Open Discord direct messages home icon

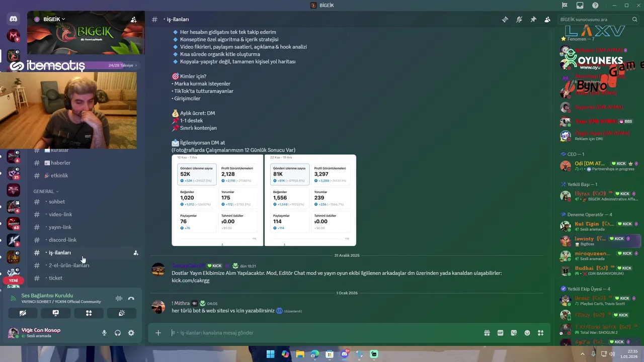[x=14, y=19]
